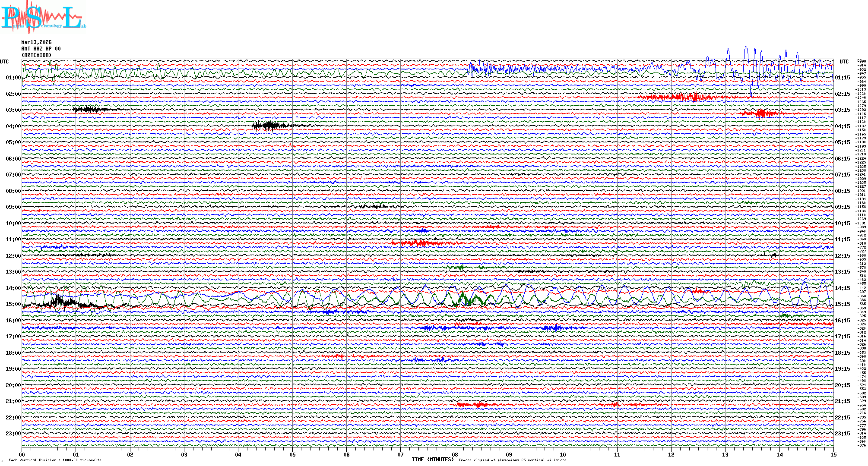
Task: Click the 21:15 time label on right
Action: (x=842, y=401)
